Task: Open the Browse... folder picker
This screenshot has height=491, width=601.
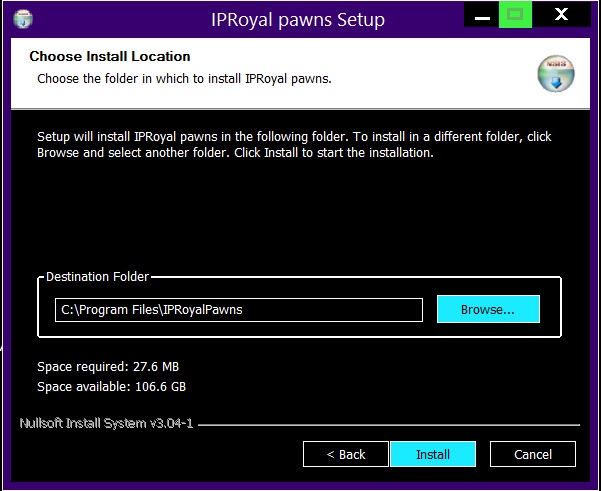Action: (x=488, y=310)
